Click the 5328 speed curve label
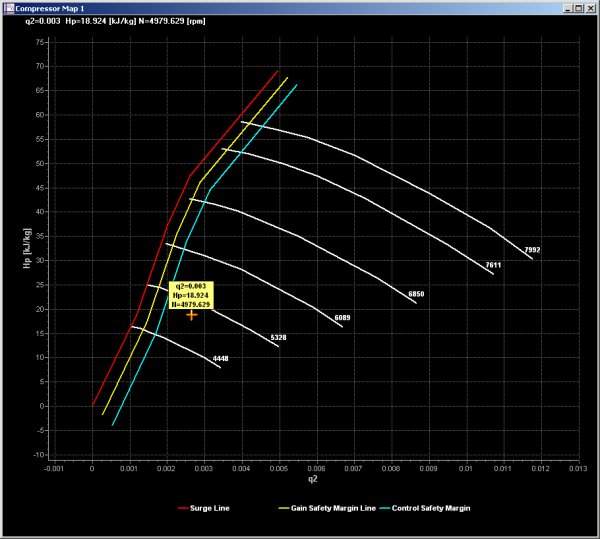Image resolution: width=600 pixels, height=539 pixels. click(279, 339)
